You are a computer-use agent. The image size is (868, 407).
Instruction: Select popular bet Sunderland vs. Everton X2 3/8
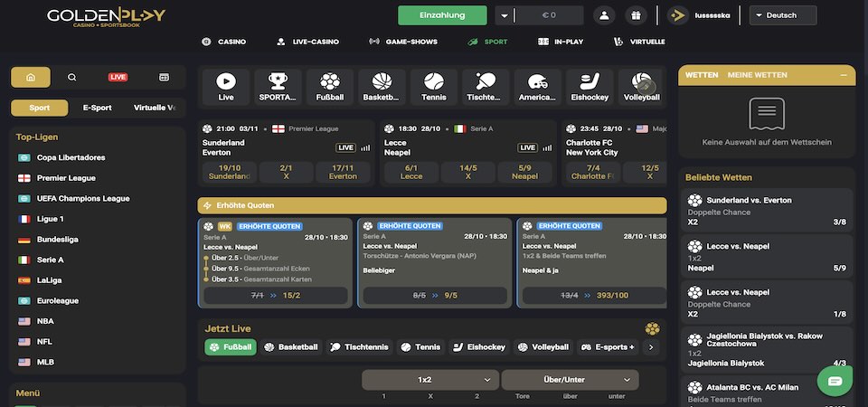(768, 211)
